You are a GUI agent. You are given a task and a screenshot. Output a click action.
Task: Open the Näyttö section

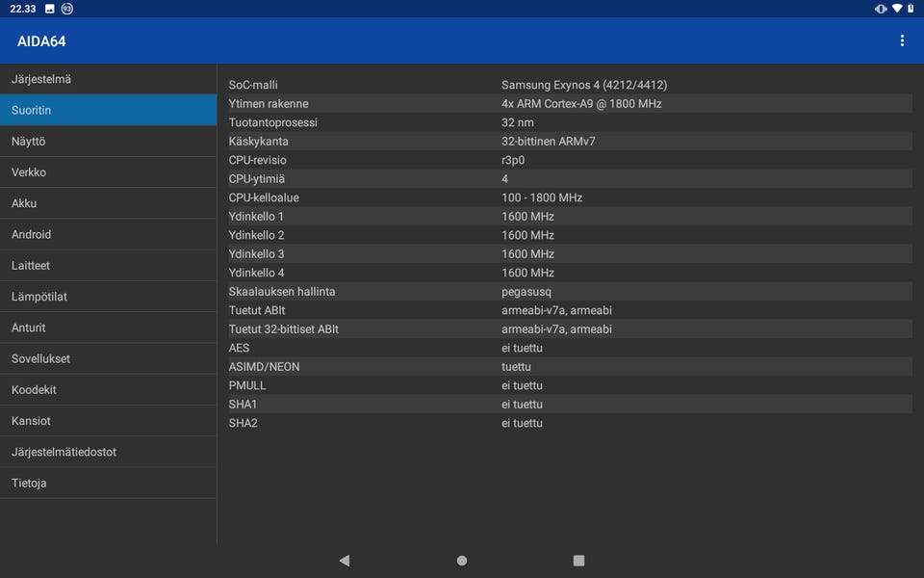[x=109, y=141]
